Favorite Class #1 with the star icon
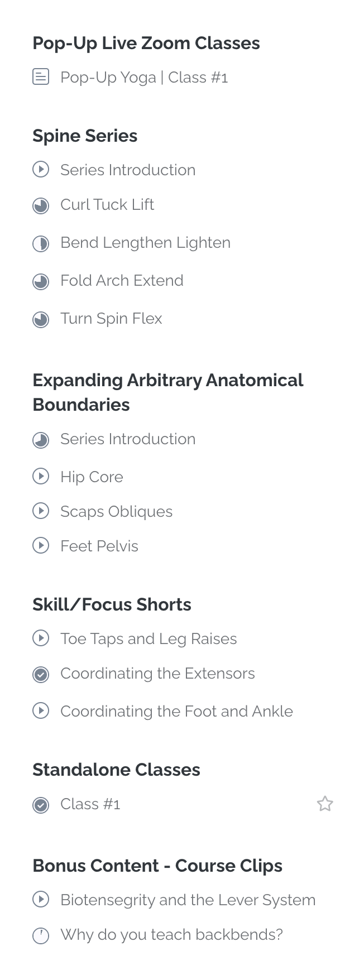364x980 pixels. coord(325,804)
